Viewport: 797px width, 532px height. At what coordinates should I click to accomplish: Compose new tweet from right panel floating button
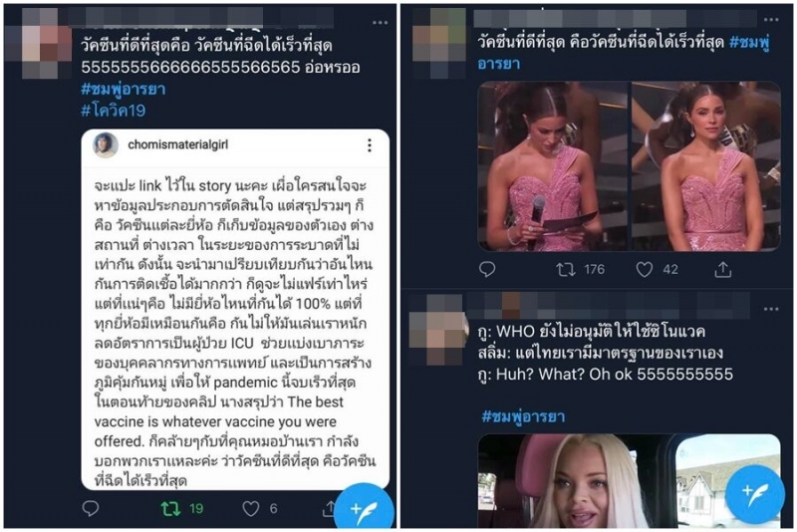[754, 492]
